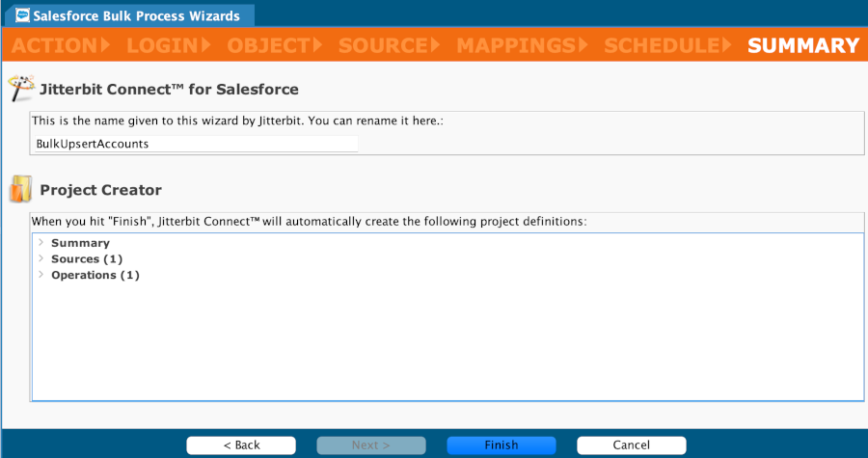
Task: Jump to the OBJECT wizard step
Action: tap(269, 45)
